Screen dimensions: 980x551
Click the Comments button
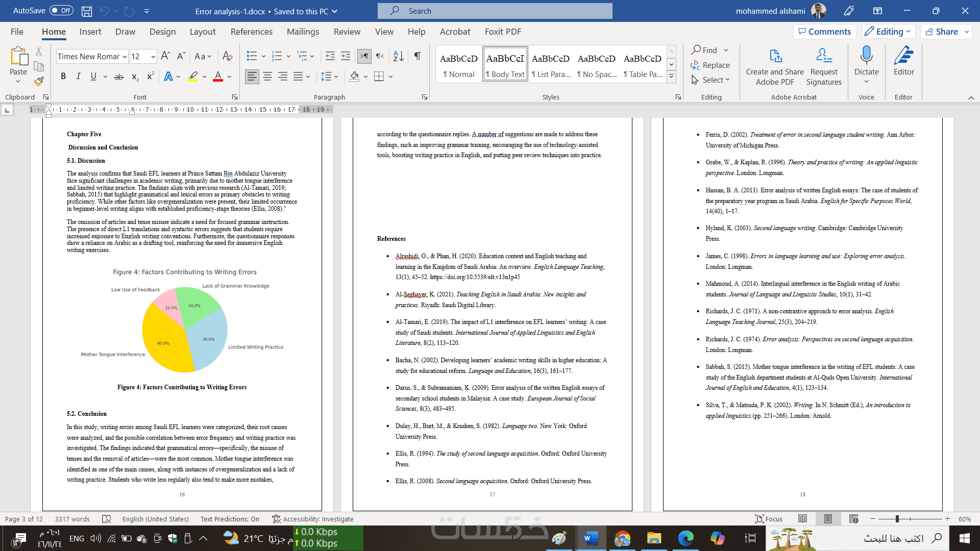pos(824,32)
